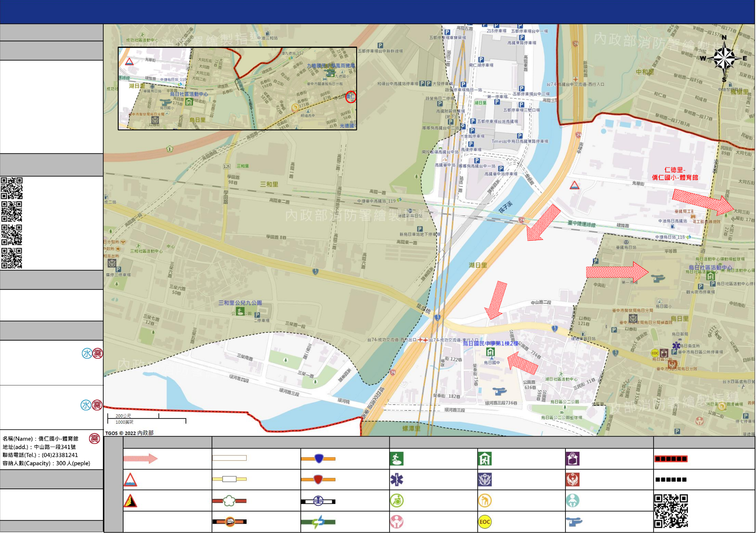Select the flood warning triangle in the legend
Viewport: 756px width, 534px height.
point(130,480)
